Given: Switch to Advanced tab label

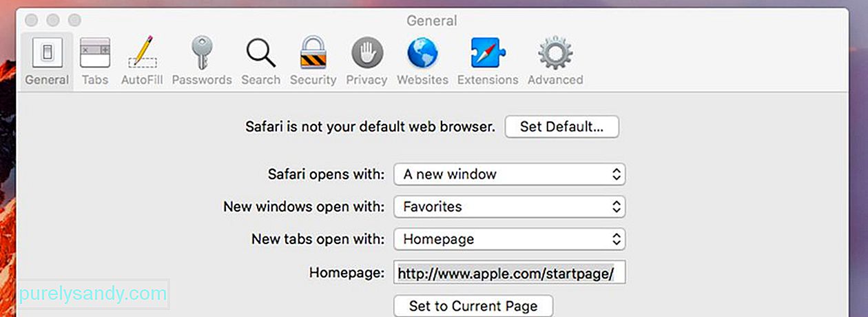Looking at the screenshot, I should [555, 80].
